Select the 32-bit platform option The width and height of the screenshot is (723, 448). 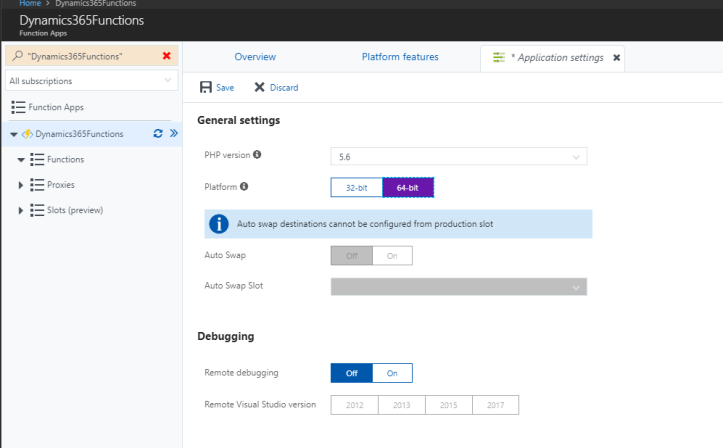pyautogui.click(x=356, y=188)
